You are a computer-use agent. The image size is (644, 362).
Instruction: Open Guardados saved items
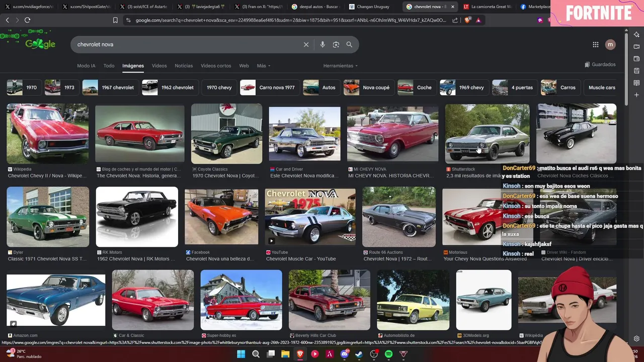[600, 64]
